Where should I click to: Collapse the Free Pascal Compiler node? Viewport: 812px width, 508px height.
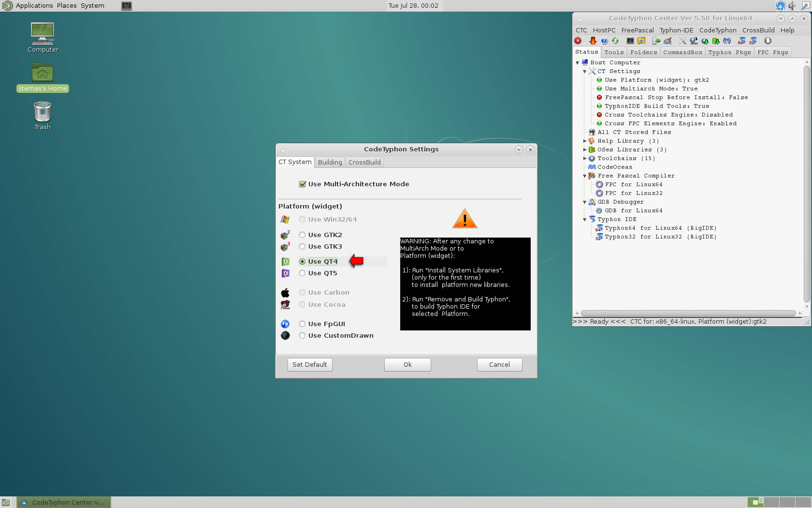(x=584, y=176)
